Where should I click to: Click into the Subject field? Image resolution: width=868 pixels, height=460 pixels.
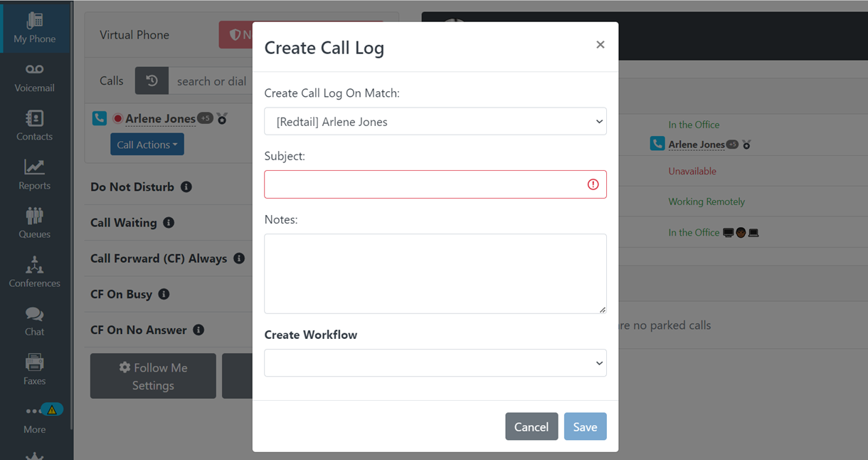coord(435,184)
